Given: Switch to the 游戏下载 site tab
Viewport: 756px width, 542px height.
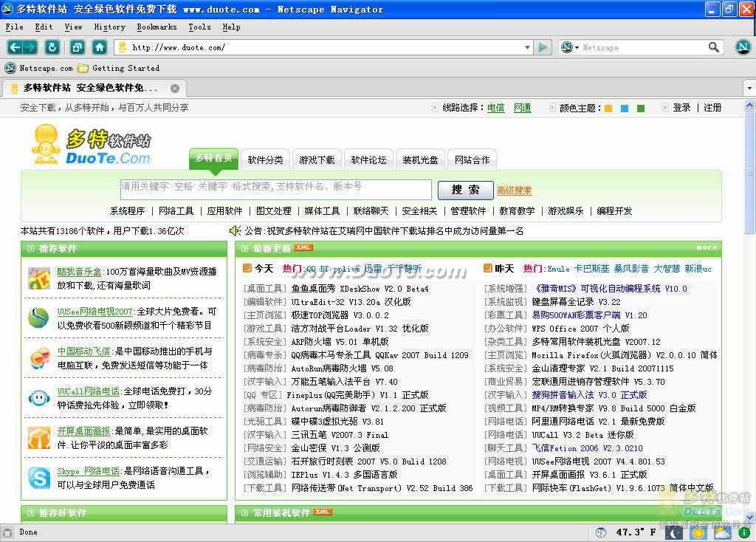Looking at the screenshot, I should point(317,159).
